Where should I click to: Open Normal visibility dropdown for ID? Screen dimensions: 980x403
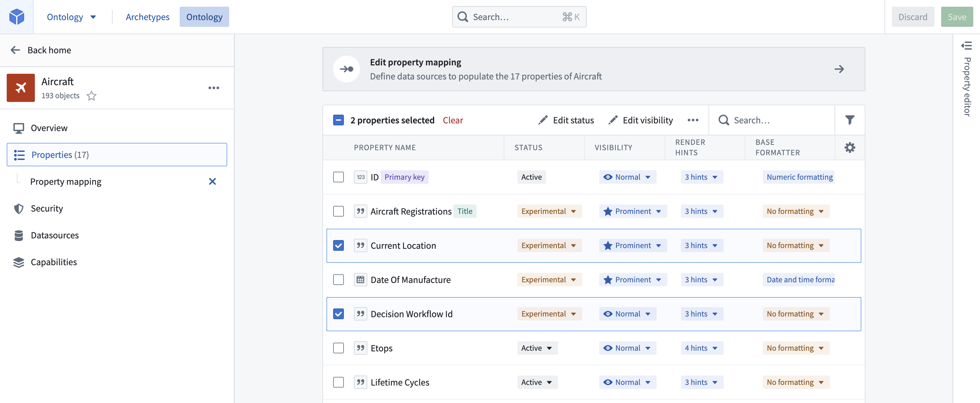627,177
